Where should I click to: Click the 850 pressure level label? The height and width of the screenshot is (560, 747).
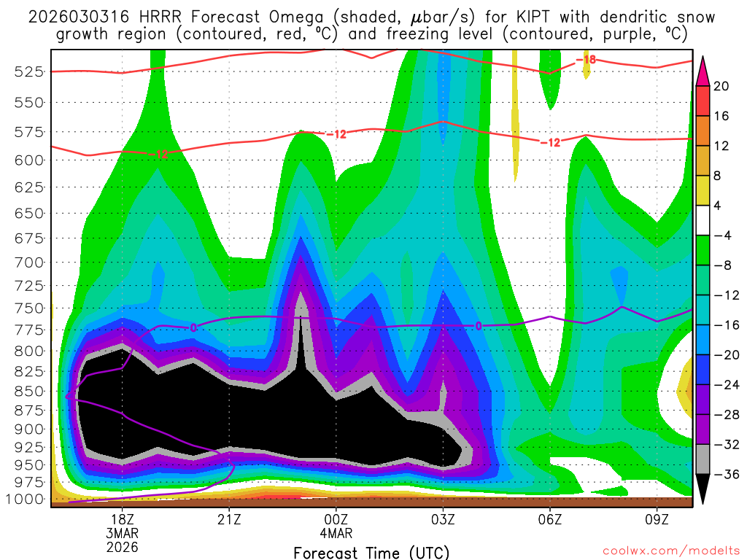click(29, 392)
